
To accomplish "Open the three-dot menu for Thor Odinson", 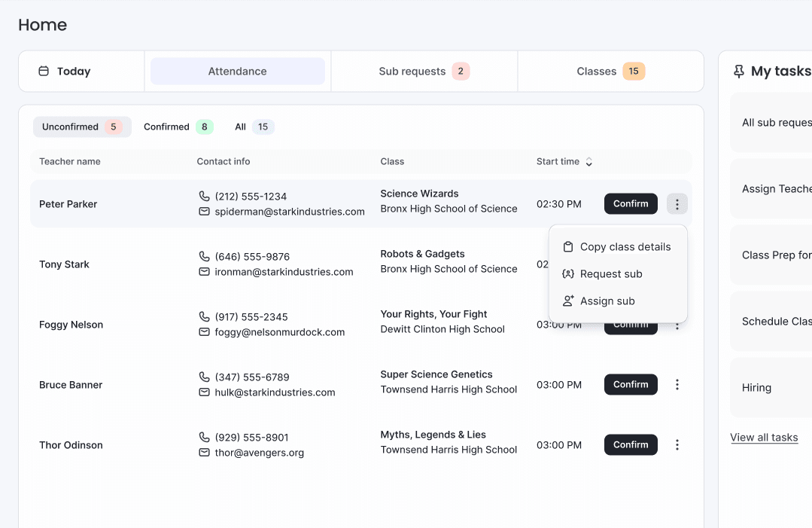I will point(677,444).
